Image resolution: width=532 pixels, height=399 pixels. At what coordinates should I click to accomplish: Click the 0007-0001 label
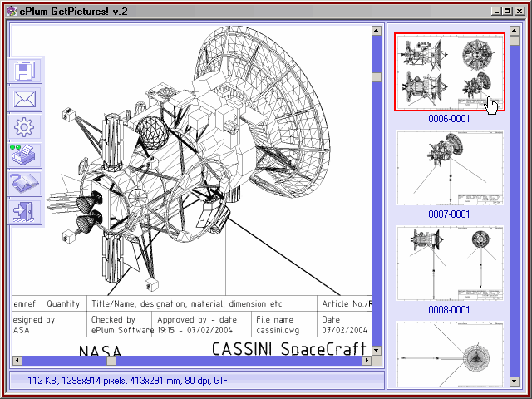[x=449, y=214]
